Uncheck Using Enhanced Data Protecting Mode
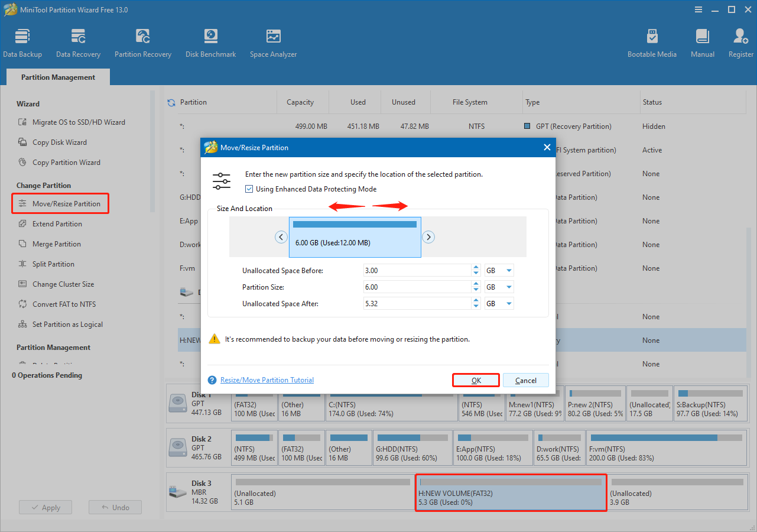This screenshot has width=757, height=532. pos(249,189)
